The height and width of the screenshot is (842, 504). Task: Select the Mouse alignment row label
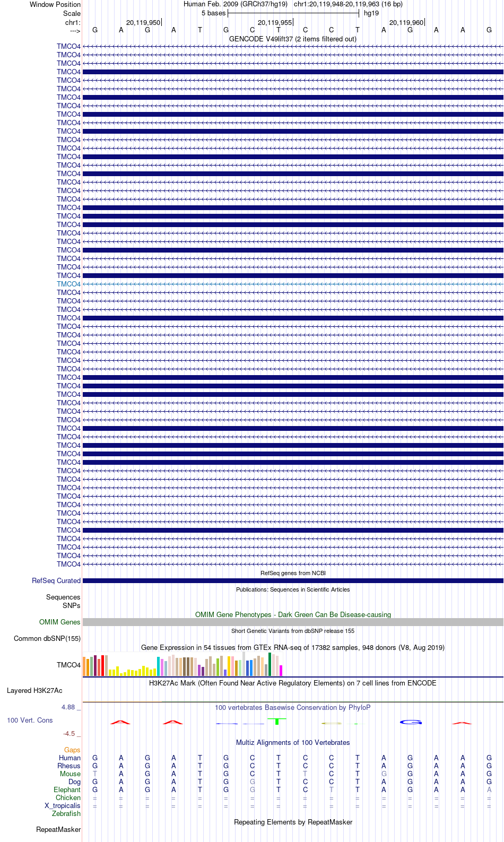pos(70,774)
